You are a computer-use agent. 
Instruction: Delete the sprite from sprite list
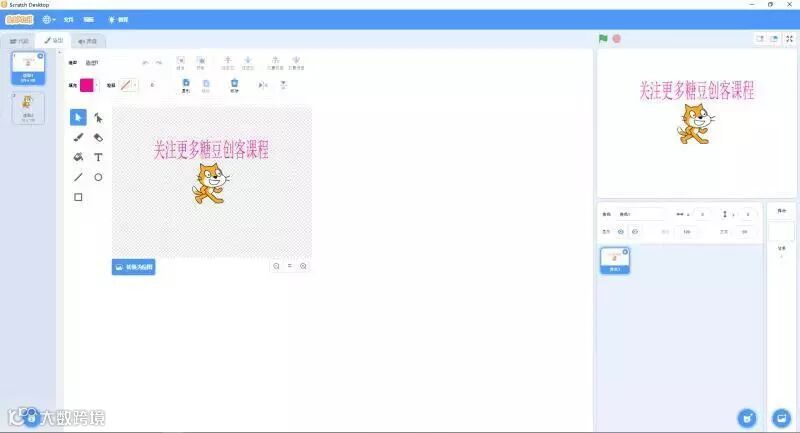coord(625,252)
